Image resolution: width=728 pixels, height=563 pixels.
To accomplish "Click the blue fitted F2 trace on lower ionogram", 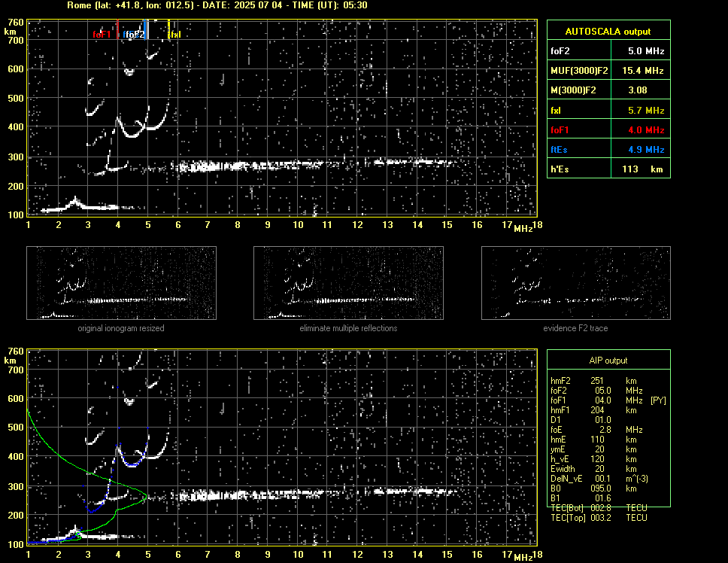I will click(132, 464).
